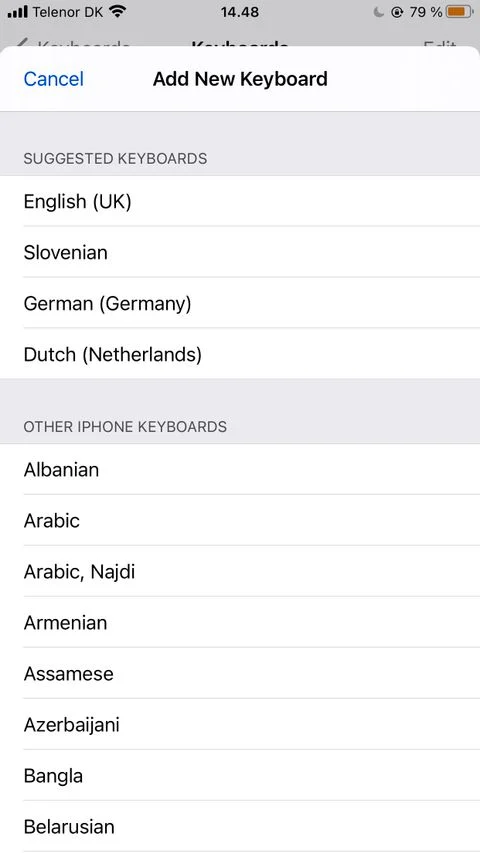The width and height of the screenshot is (480, 853).
Task: Choose the Azerbaijani keyboard
Action: (x=240, y=725)
